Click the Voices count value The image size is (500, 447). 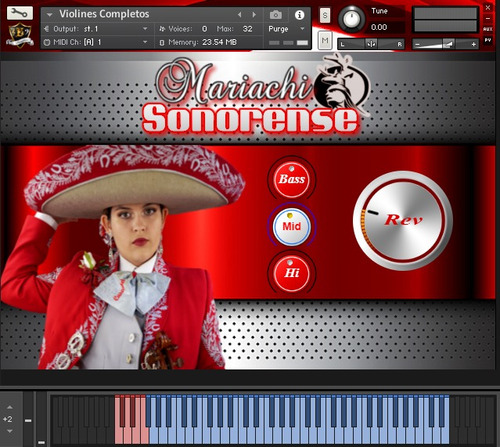point(204,29)
